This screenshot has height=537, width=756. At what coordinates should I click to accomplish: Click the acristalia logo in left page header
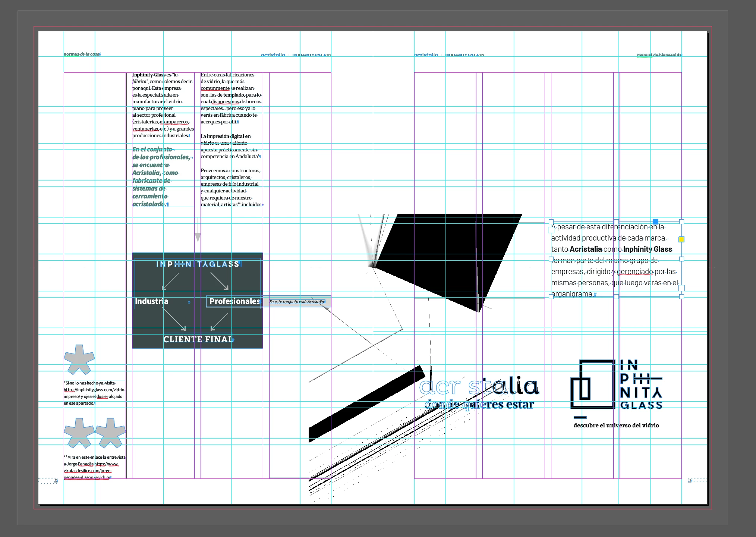tap(273, 55)
